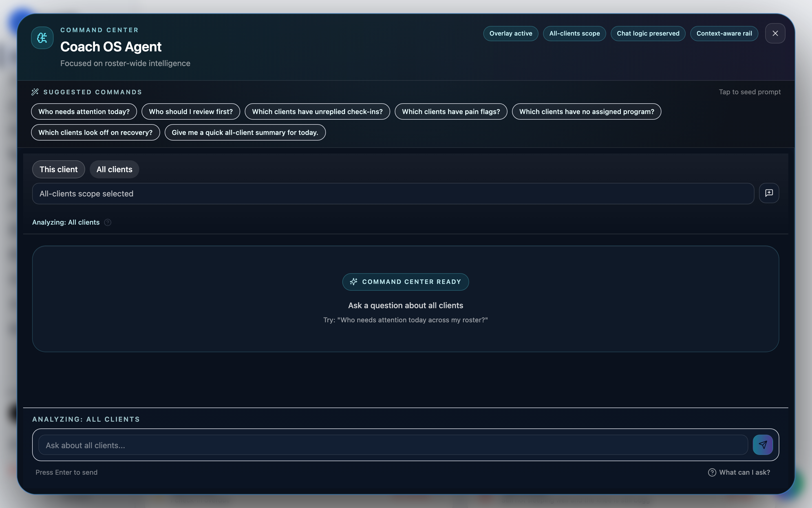812x508 pixels.
Task: Click the Try: Who needs attention example text
Action: 405,320
